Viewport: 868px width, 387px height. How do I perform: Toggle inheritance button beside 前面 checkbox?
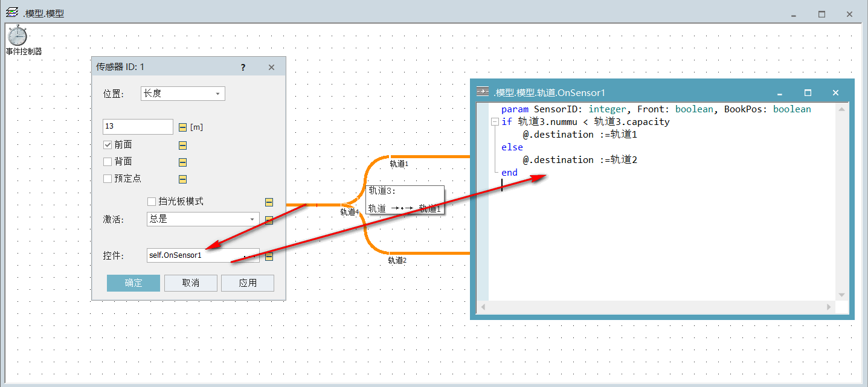[182, 145]
